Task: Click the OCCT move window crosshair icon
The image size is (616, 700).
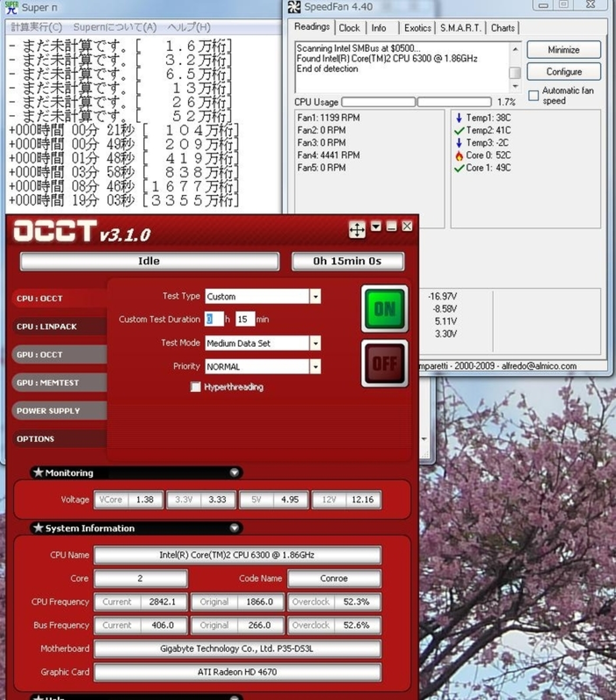Action: (x=357, y=230)
